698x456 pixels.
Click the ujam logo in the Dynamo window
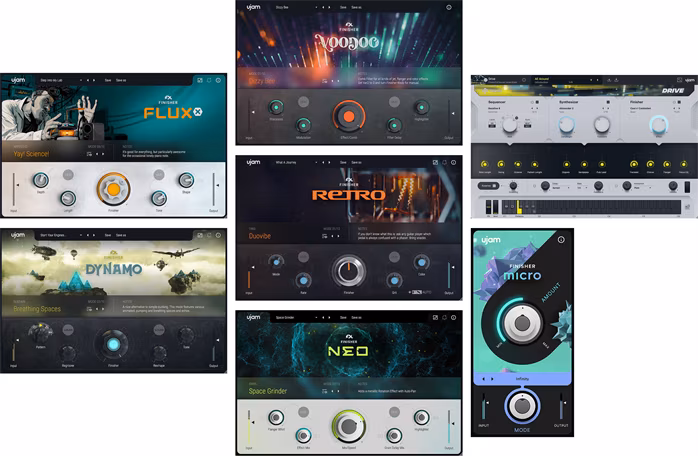[18, 235]
